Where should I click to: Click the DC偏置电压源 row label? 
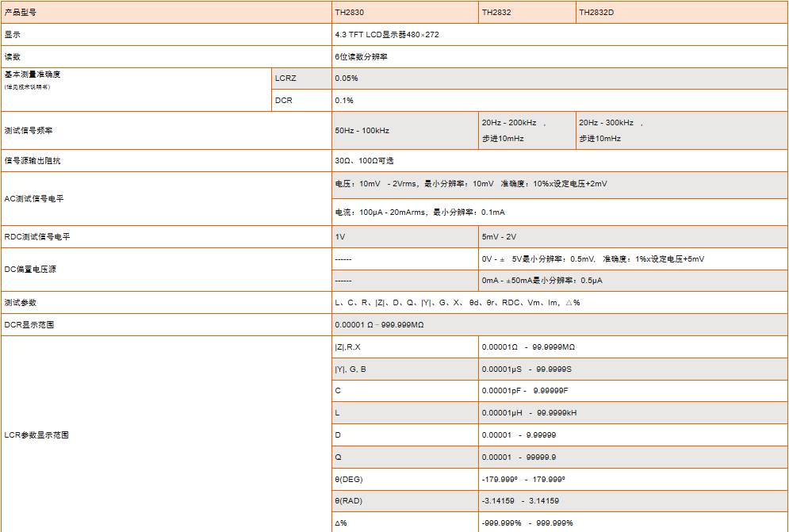[166, 270]
